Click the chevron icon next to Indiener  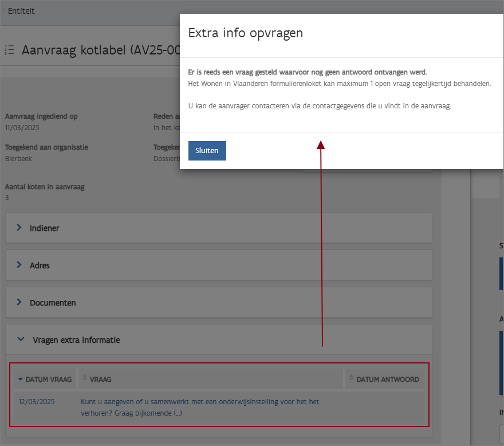(19, 228)
